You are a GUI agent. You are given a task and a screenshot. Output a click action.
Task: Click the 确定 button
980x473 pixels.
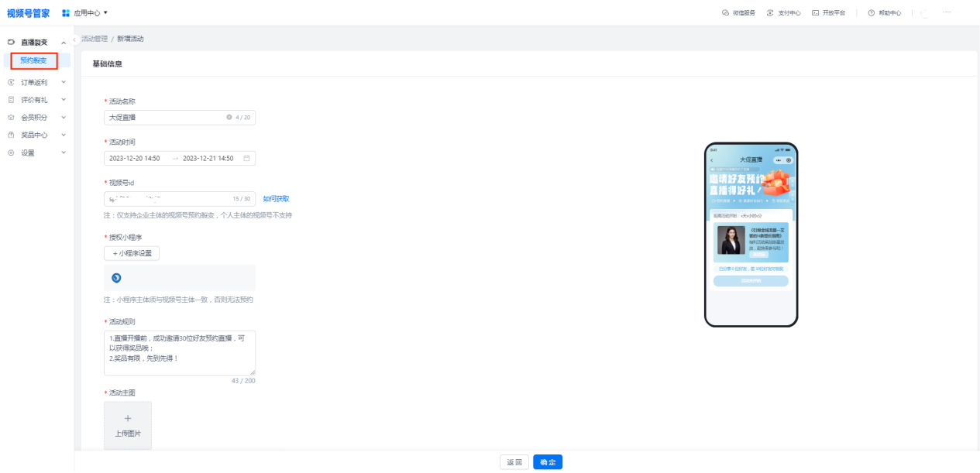point(548,462)
